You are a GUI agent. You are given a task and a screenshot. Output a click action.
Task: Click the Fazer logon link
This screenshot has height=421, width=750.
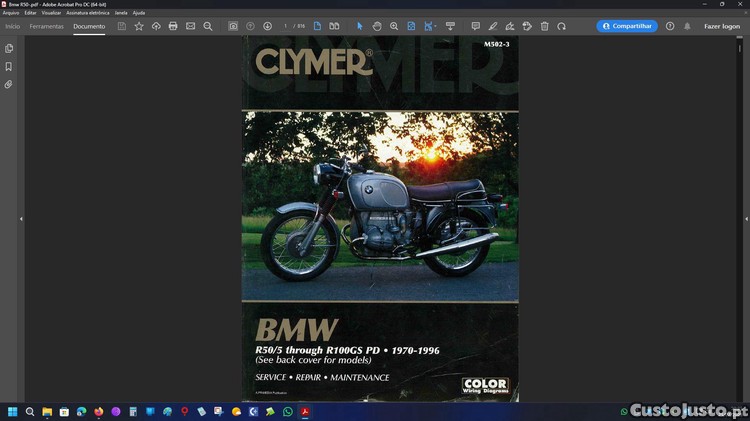(721, 26)
